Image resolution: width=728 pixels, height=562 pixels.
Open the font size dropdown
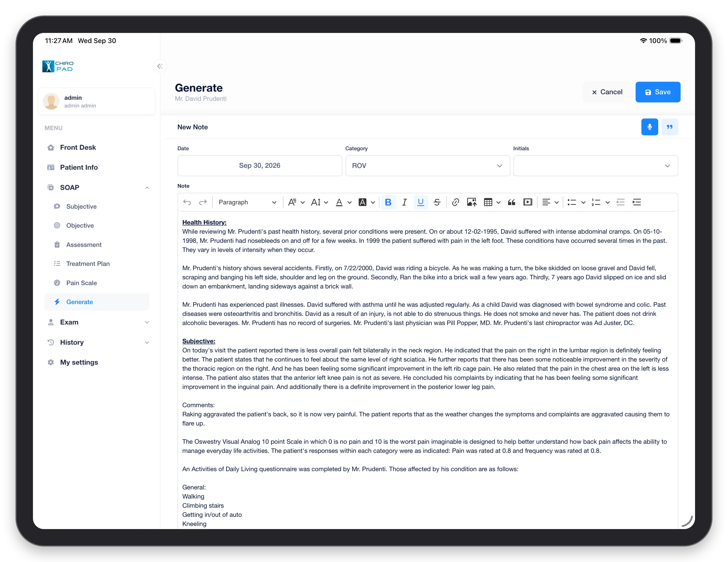(319, 202)
